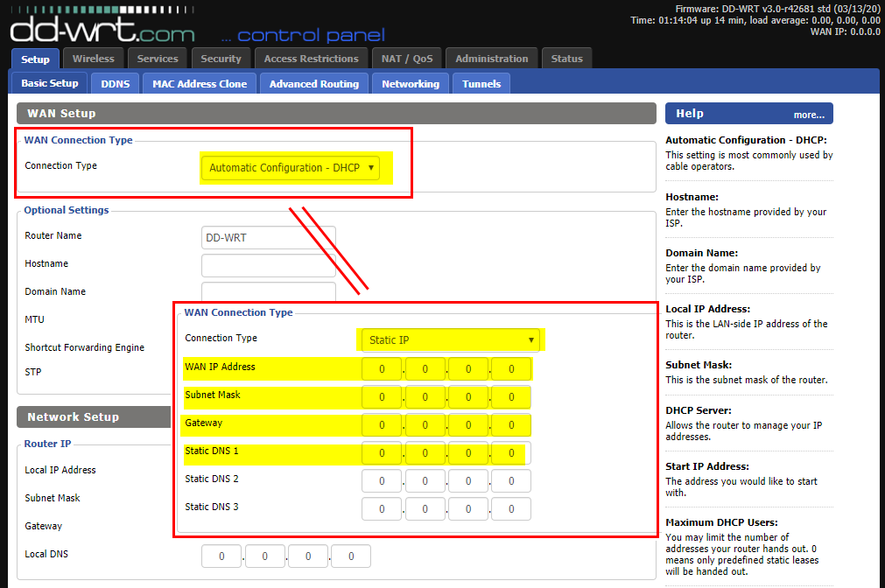Click the DHCP Server help heading
The height and width of the screenshot is (588, 885).
click(699, 410)
